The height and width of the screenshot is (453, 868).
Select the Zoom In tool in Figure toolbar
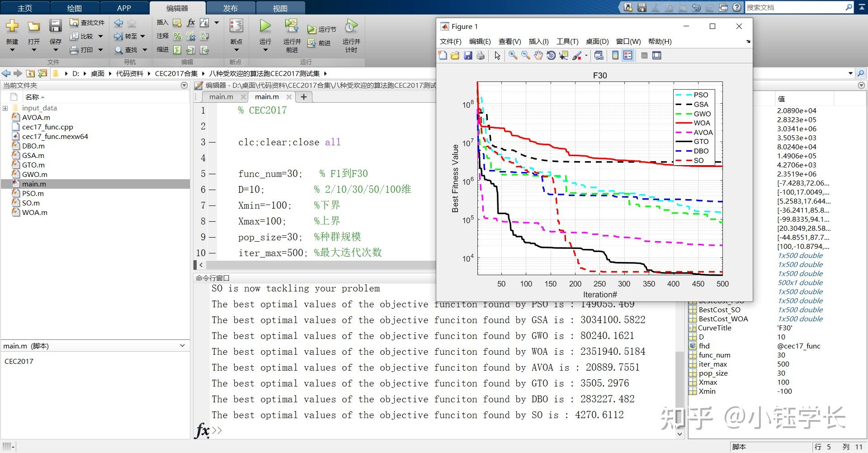(513, 55)
